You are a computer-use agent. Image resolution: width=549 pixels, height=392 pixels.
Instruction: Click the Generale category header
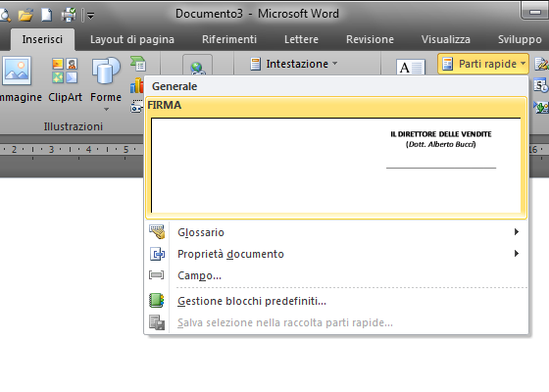[175, 86]
